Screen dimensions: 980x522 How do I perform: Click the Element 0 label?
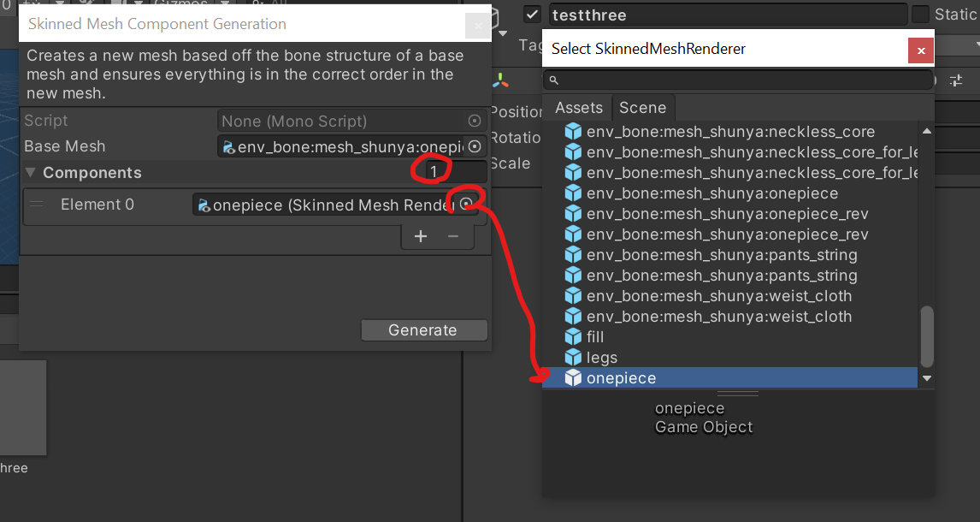point(97,205)
